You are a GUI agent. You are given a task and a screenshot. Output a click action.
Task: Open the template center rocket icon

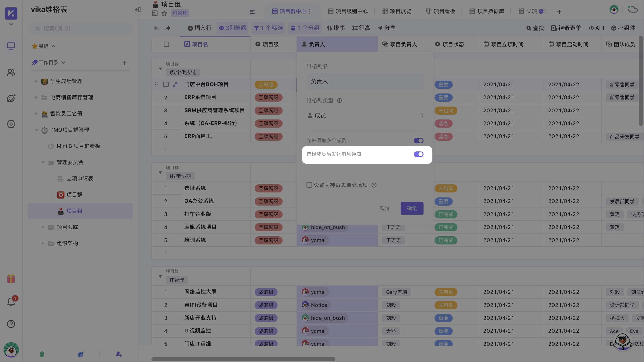pos(11,98)
